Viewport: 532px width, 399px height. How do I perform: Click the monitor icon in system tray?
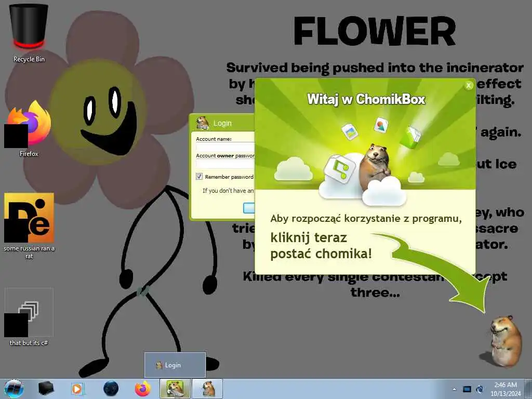467,389
